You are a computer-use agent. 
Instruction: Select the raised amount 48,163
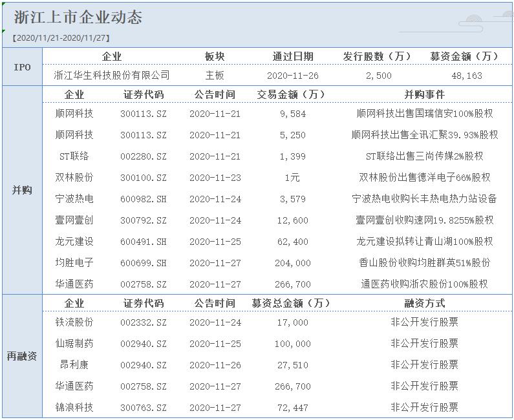pos(467,76)
